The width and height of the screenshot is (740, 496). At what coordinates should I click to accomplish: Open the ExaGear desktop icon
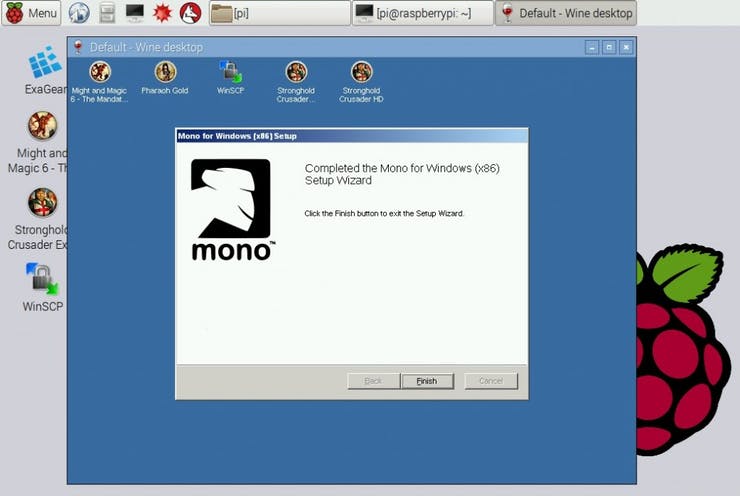(x=44, y=70)
